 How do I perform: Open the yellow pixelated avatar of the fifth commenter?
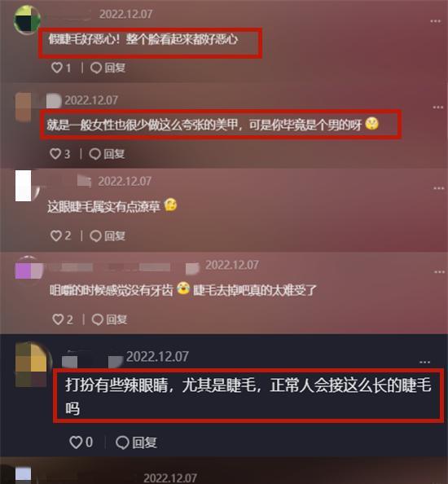[x=33, y=364]
